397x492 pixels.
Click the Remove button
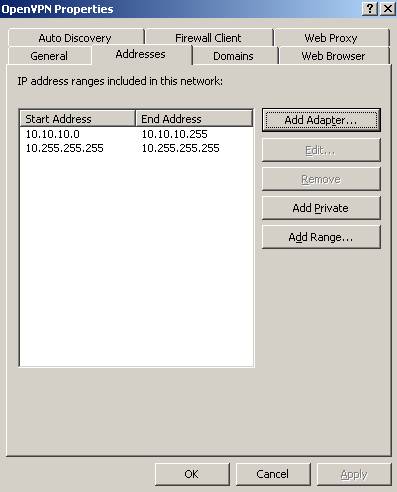pos(321,179)
